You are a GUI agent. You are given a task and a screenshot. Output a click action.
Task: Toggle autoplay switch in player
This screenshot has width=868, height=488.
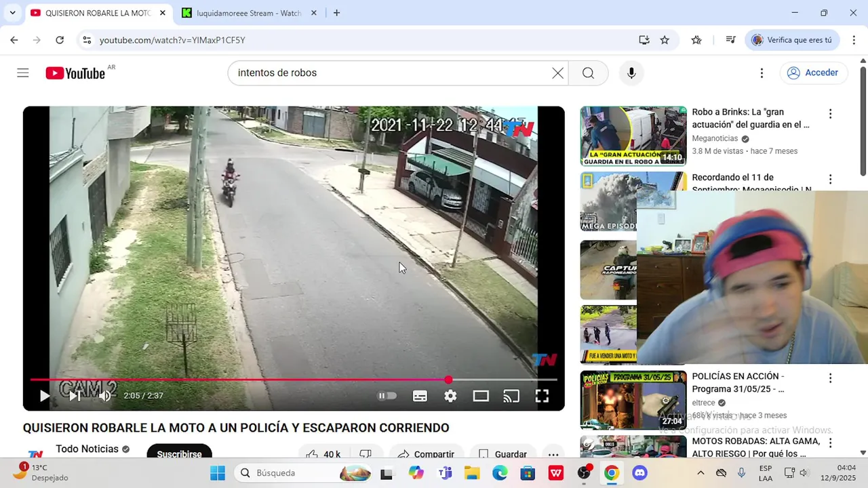click(387, 396)
